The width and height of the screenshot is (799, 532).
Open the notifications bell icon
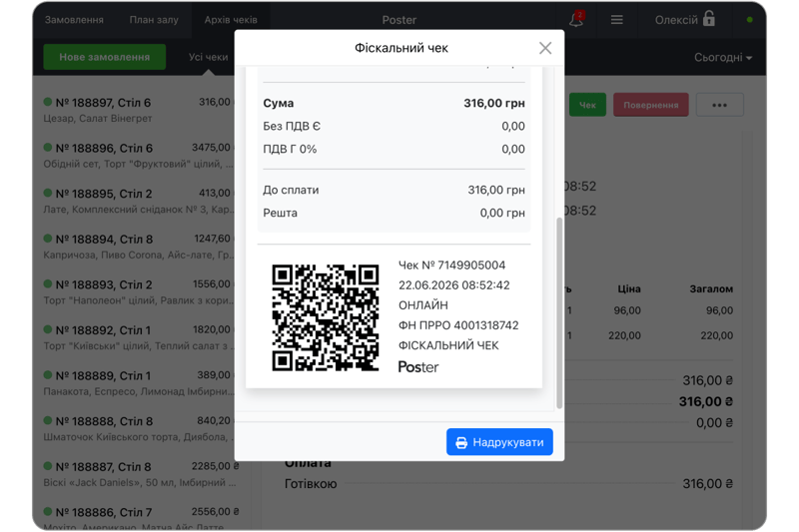576,20
